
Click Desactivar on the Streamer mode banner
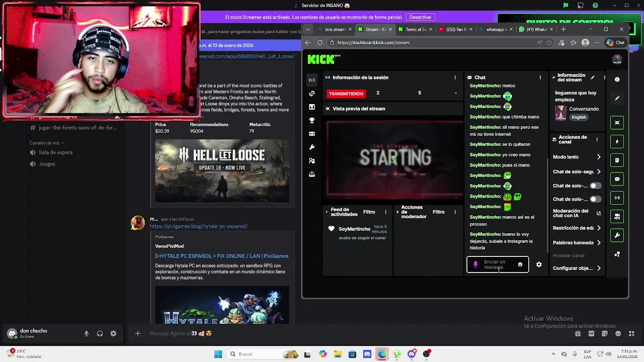pyautogui.click(x=421, y=17)
